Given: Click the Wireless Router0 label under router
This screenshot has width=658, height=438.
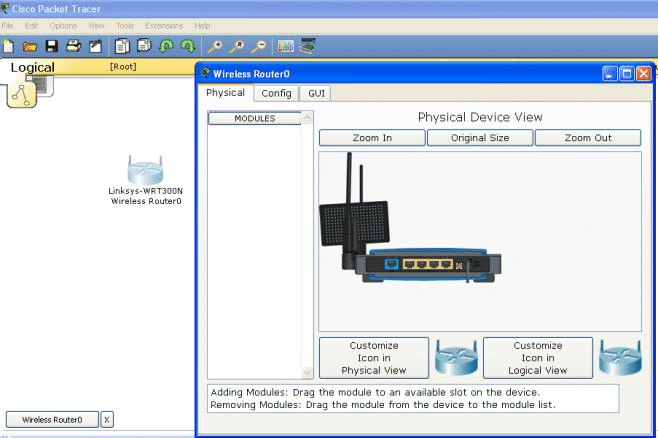Looking at the screenshot, I should [x=146, y=201].
